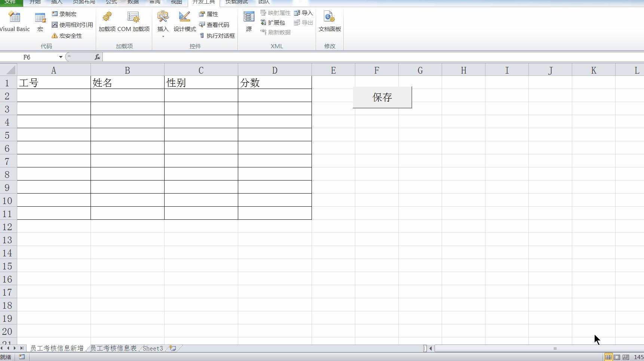This screenshot has height=361, width=644.
Task: Click 执行对话框 to run dialog
Action: tap(217, 36)
